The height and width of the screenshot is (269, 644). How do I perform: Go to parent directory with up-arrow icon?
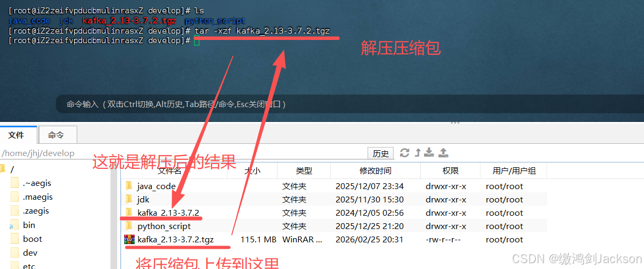pyautogui.click(x=418, y=153)
